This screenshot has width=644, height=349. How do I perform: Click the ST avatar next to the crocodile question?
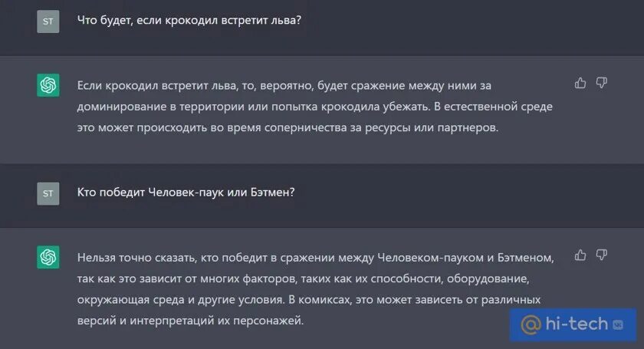pos(48,21)
